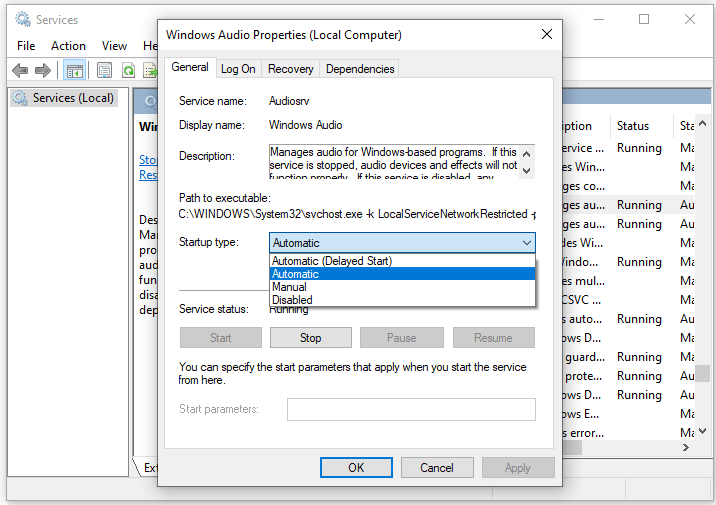Close the Windows Audio Properties dialog
Viewport: 716px width, 505px height.
(547, 34)
